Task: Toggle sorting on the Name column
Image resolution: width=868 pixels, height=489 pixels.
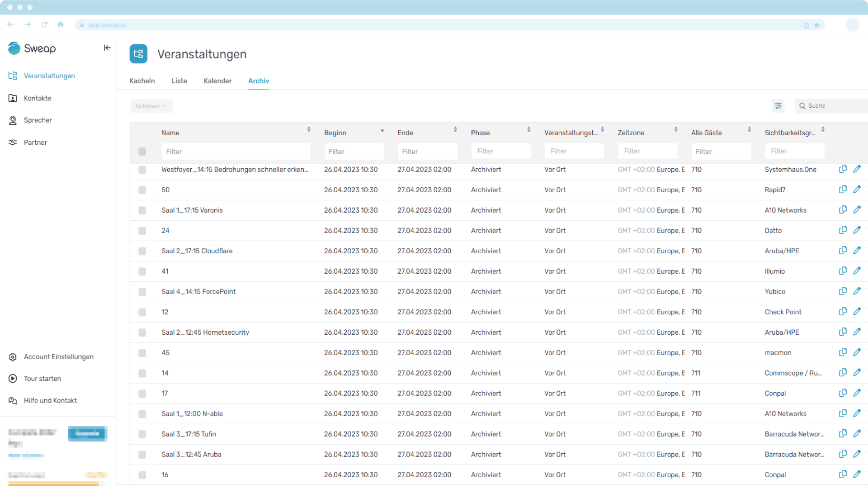Action: click(309, 130)
